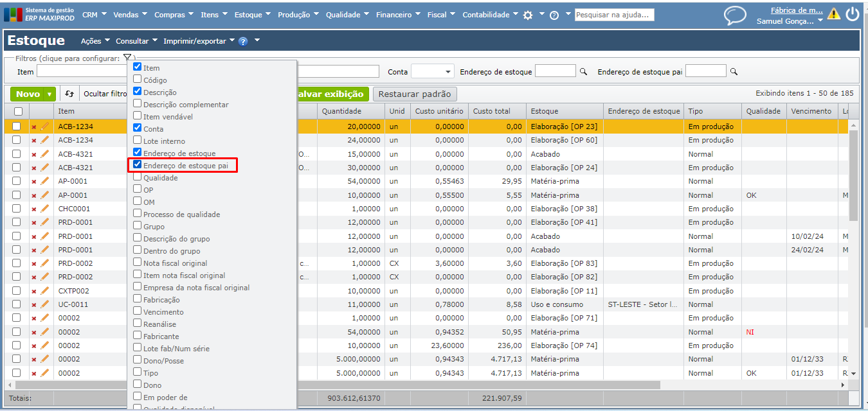The image size is (868, 411).
Task: Click search magnifier beside Endereço de estoque pai
Action: click(x=734, y=72)
